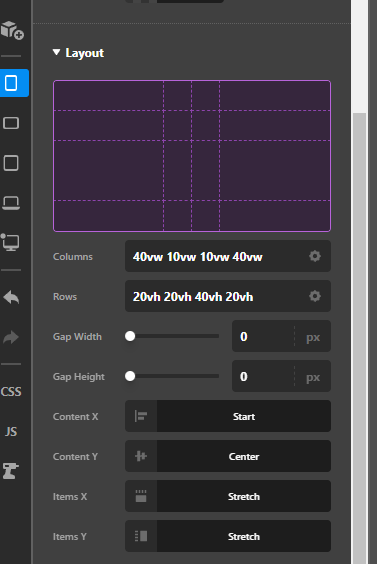Select the mobile portrait device view
Screen dimensions: 377x564
pos(12,83)
